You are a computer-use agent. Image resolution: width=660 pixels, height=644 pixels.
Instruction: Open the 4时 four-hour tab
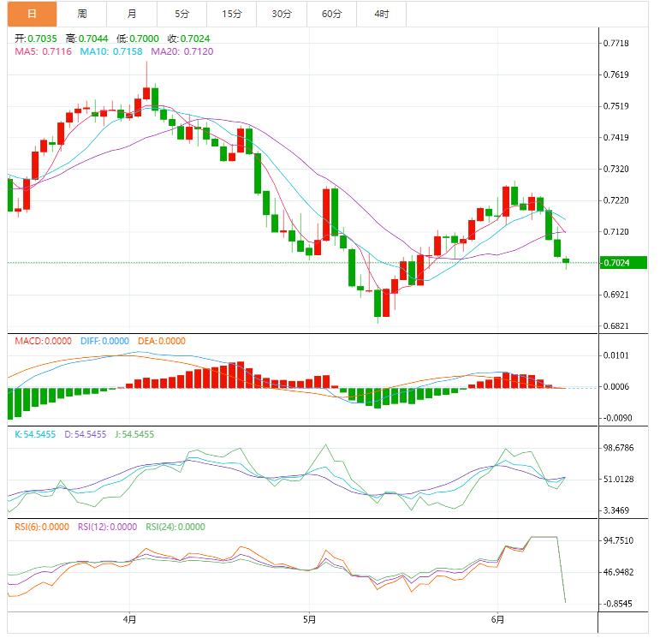pos(381,14)
